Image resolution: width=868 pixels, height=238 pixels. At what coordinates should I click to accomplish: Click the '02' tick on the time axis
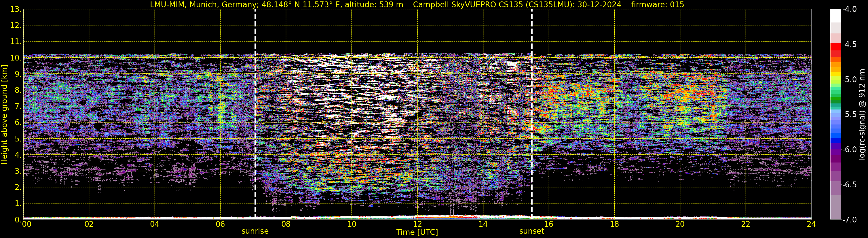pos(89,224)
